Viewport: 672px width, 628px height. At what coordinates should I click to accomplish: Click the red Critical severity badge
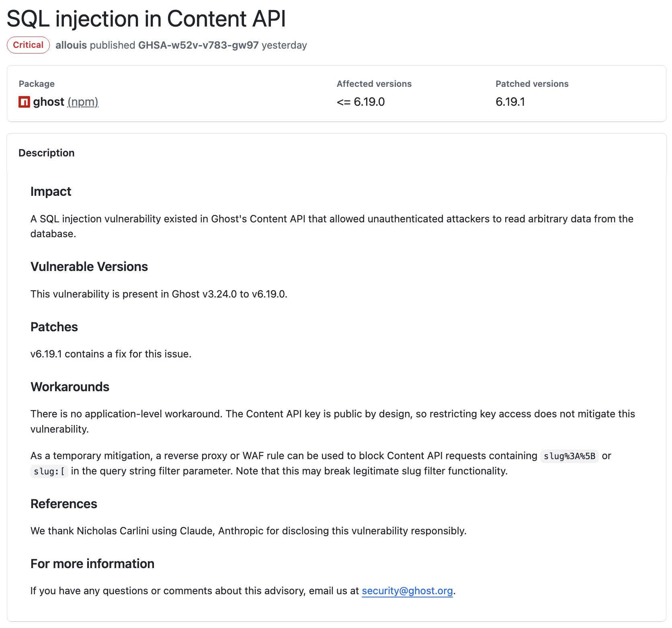click(x=28, y=45)
